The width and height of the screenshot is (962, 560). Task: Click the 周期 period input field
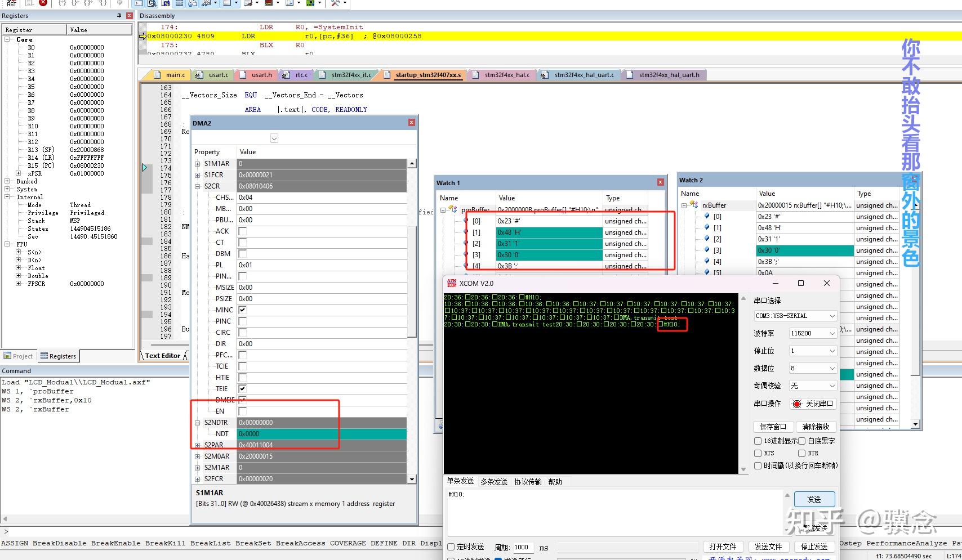point(523,547)
